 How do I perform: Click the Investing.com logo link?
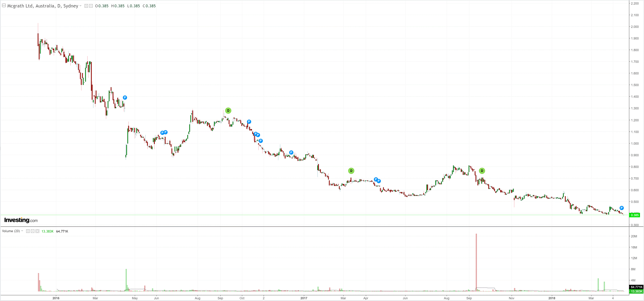(x=21, y=220)
